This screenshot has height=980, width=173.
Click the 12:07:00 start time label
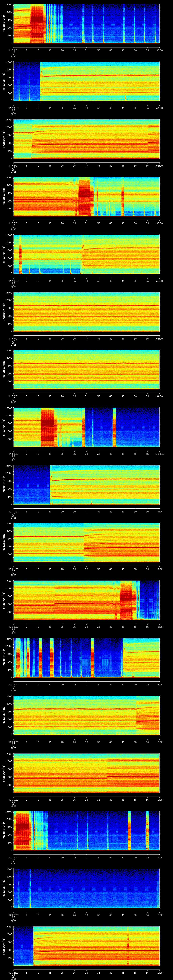point(13,915)
